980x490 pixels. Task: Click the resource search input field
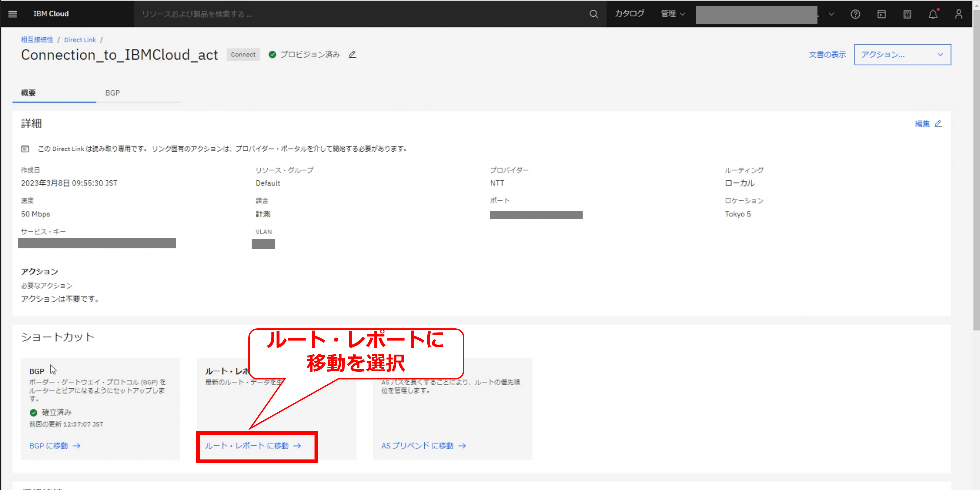[361, 14]
